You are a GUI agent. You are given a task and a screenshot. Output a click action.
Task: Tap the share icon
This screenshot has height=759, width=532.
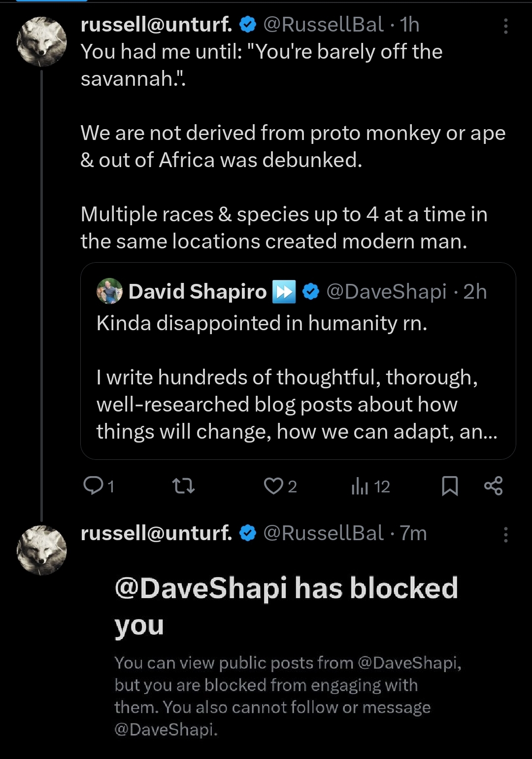click(x=493, y=486)
